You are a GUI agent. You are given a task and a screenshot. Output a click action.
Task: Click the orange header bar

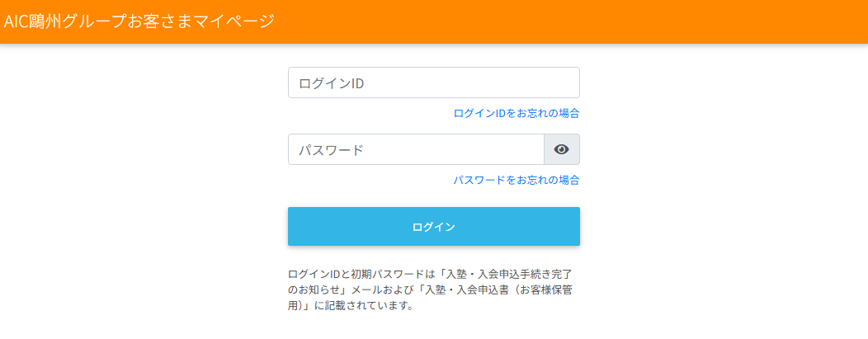click(x=578, y=21)
